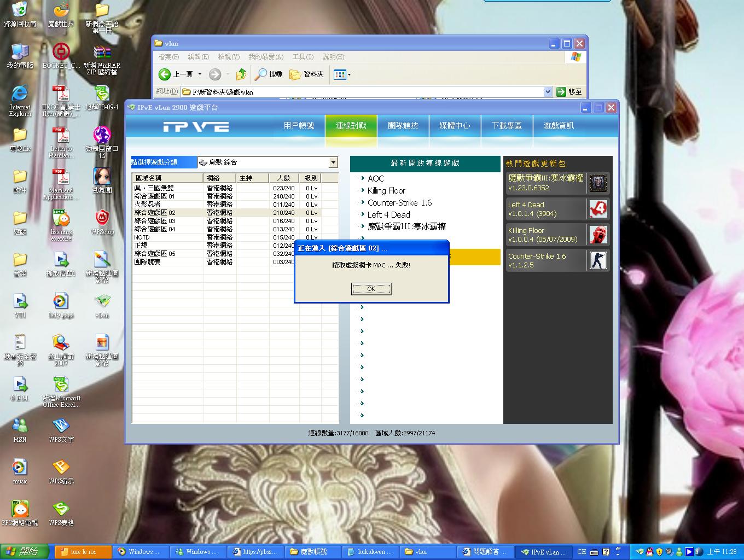This screenshot has height=560, width=744.
Task: Switch to the 用戶帳號 tab
Action: [x=299, y=126]
